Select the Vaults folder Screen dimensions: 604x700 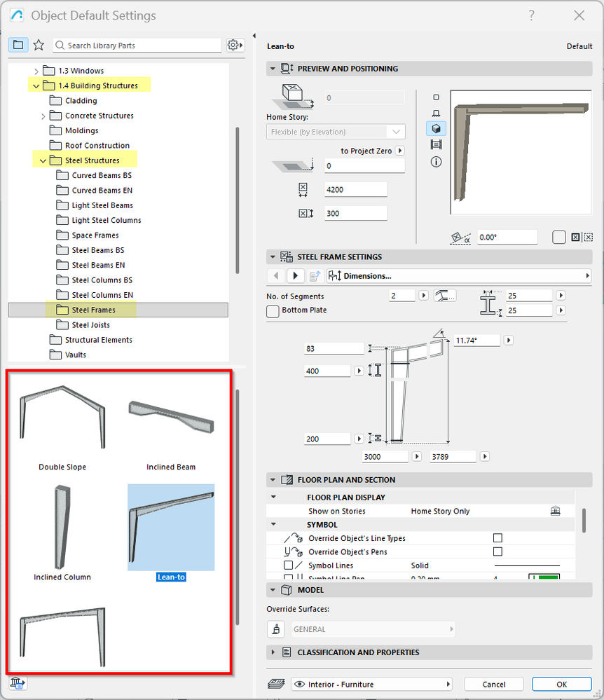(76, 355)
